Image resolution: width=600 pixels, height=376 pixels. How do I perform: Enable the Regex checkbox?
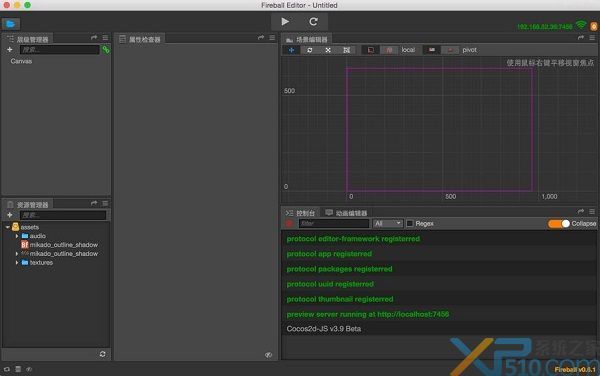point(410,223)
